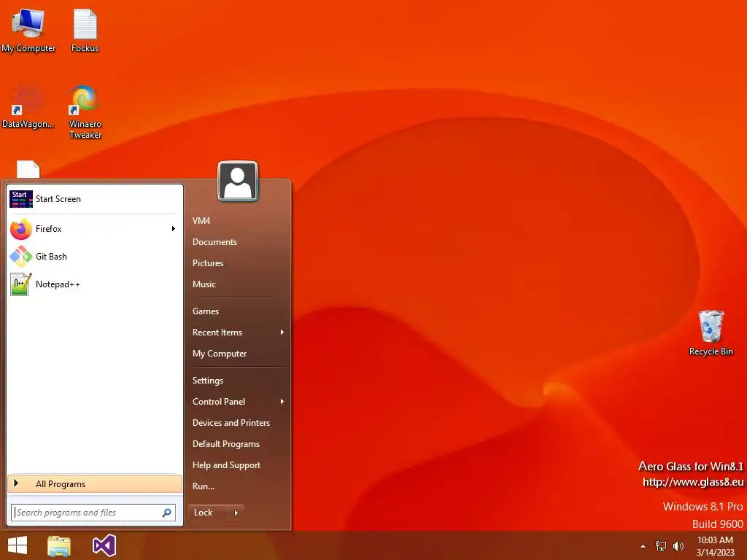Viewport: 747px width, 560px height.
Task: Open the shutdown options arrow beside Lock
Action: pyautogui.click(x=236, y=513)
